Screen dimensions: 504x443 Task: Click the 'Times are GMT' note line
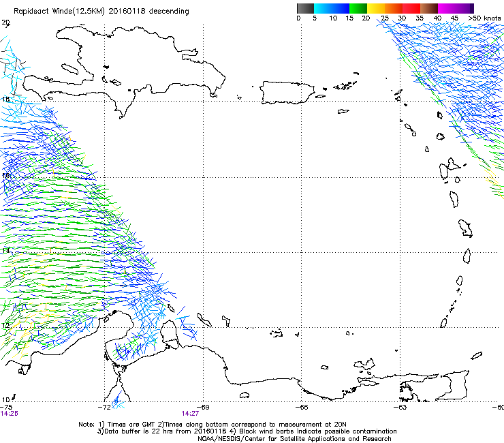click(x=212, y=425)
